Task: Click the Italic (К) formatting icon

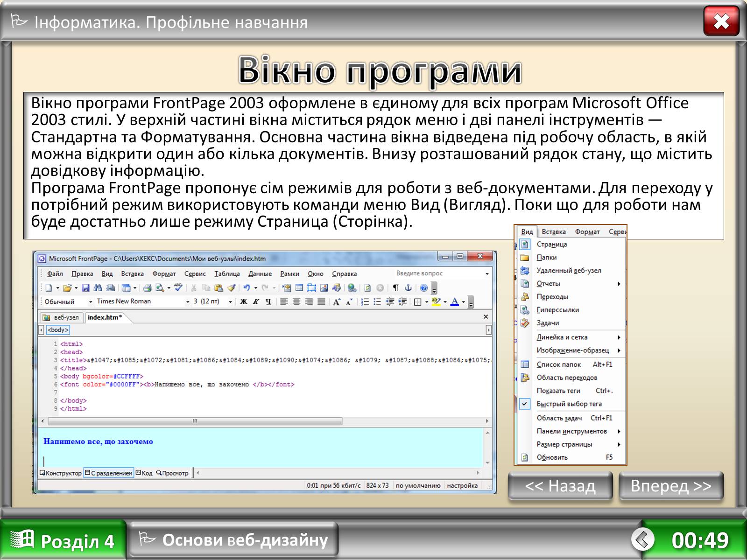Action: coord(256,302)
